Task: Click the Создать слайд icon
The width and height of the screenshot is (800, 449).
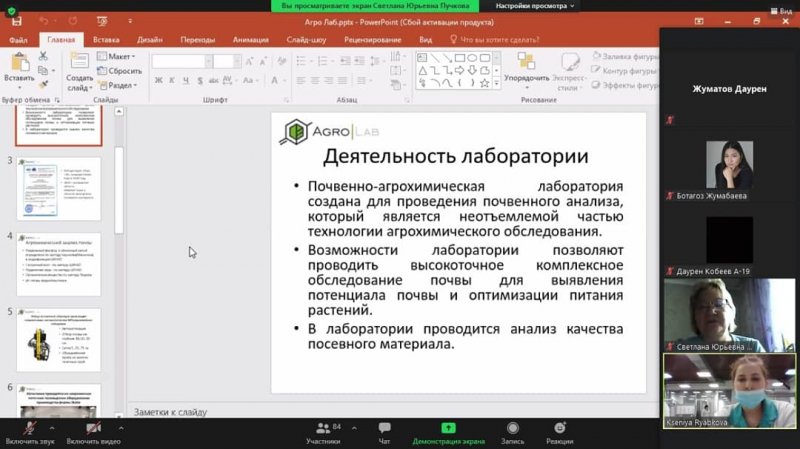Action: [x=79, y=61]
